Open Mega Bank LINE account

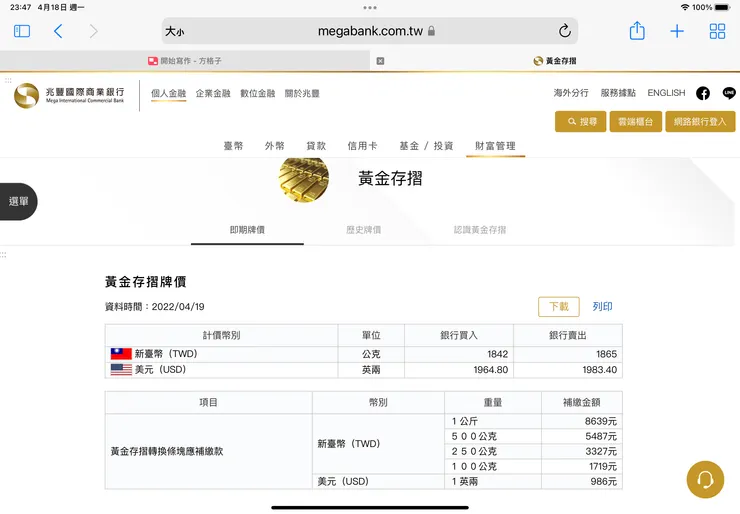pos(729,93)
